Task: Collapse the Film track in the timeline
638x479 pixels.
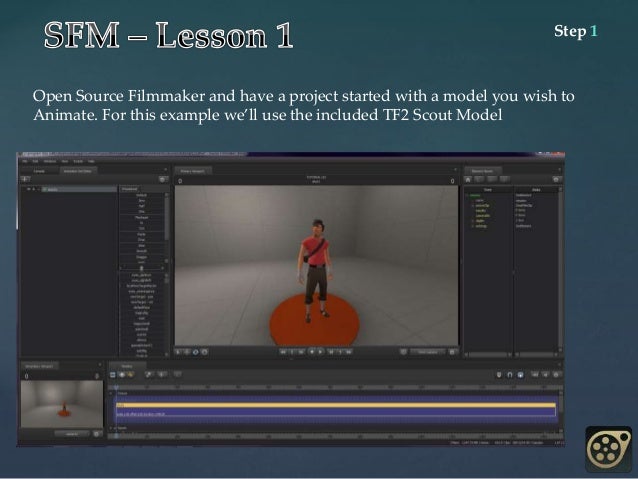Action: [x=111, y=393]
